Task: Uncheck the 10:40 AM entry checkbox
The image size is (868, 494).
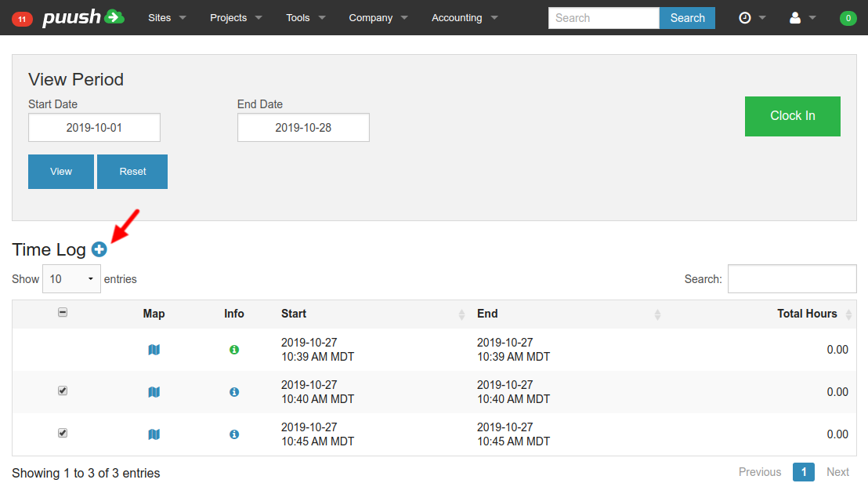Action: pos(63,390)
